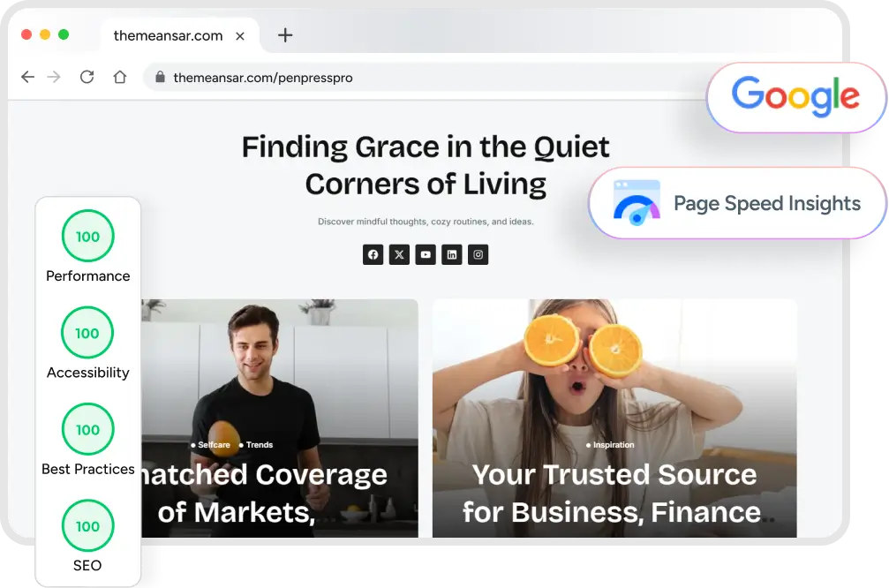This screenshot has height=588, width=889.
Task: Click the Page Speed Insights badge
Action: tap(737, 203)
